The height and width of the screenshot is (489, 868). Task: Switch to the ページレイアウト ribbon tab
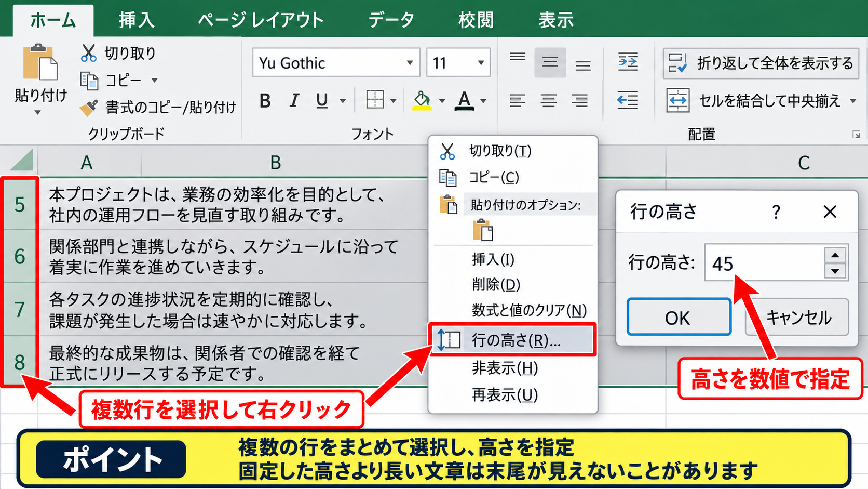[x=261, y=20]
